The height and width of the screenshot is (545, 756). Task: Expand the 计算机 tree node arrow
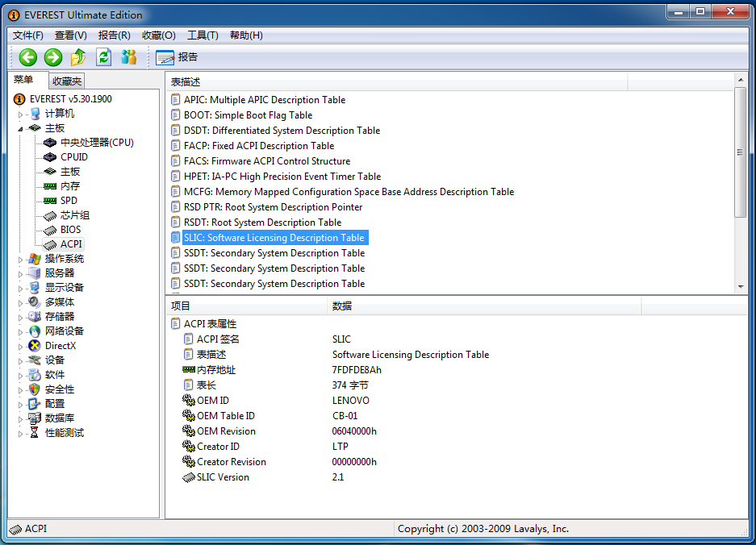pyautogui.click(x=20, y=114)
